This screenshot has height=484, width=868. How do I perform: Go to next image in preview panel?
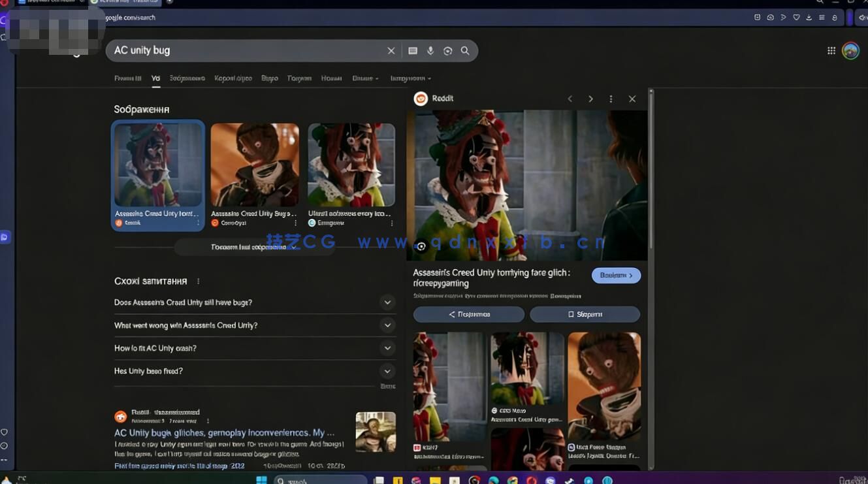(590, 99)
